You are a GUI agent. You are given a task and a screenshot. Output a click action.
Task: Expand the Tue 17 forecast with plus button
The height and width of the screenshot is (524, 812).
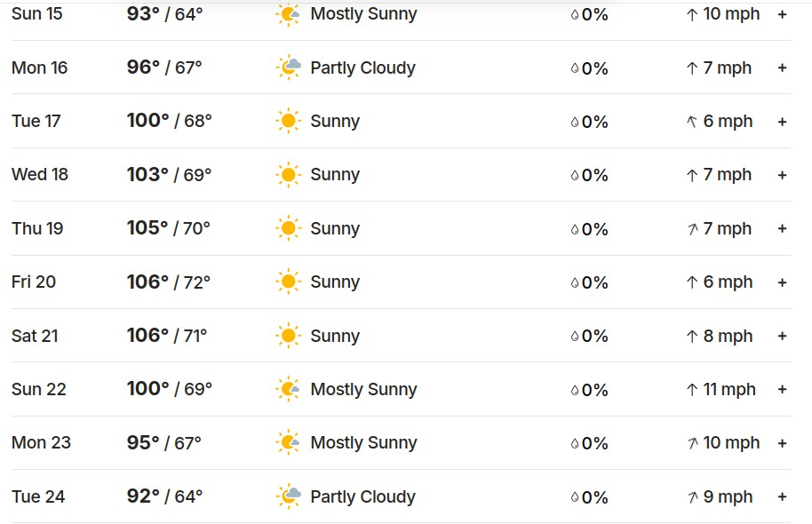click(x=782, y=122)
